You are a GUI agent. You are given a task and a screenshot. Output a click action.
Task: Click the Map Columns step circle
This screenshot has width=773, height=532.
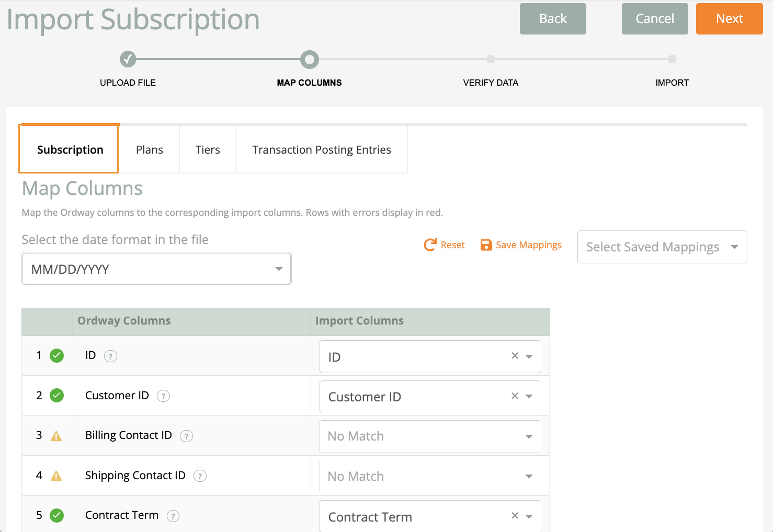click(x=310, y=60)
